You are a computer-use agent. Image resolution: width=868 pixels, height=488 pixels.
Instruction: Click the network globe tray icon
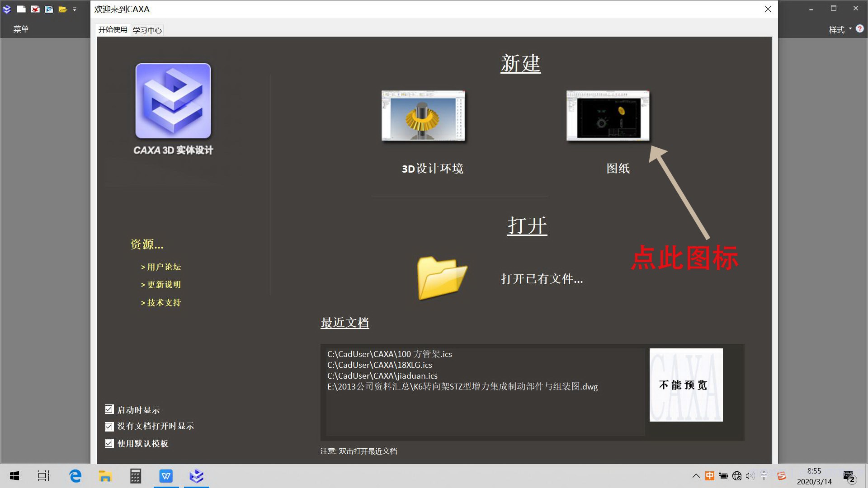pos(737,476)
